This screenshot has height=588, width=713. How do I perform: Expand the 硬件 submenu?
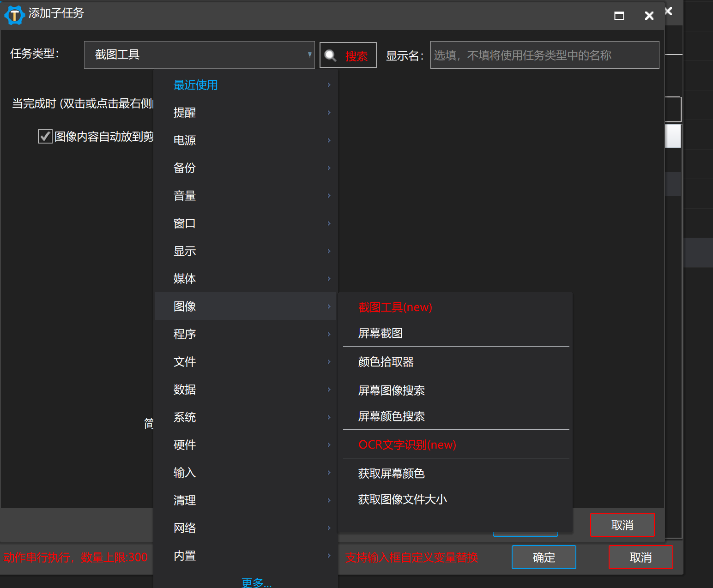(x=246, y=445)
